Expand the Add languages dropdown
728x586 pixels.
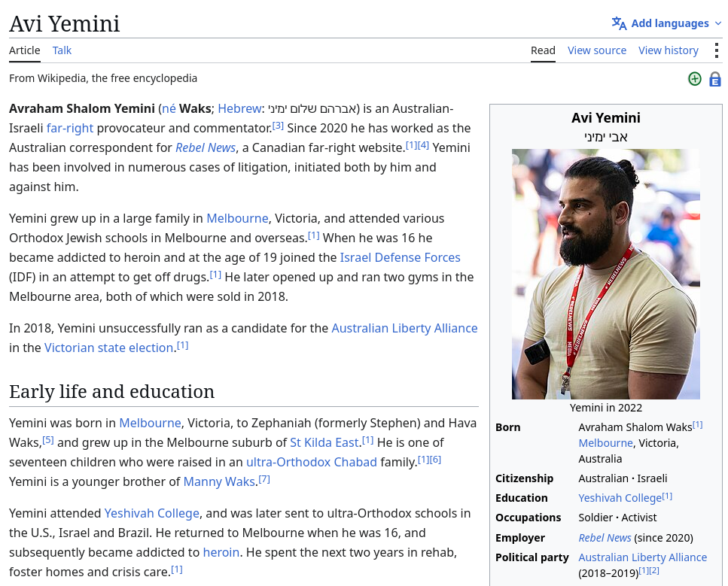[x=667, y=23]
